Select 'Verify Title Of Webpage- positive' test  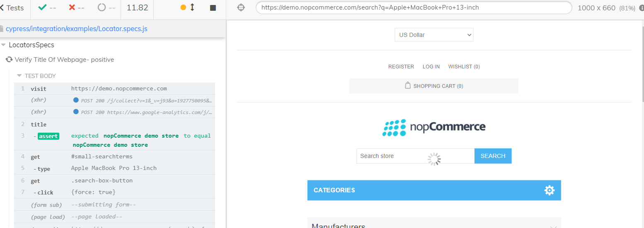point(64,60)
